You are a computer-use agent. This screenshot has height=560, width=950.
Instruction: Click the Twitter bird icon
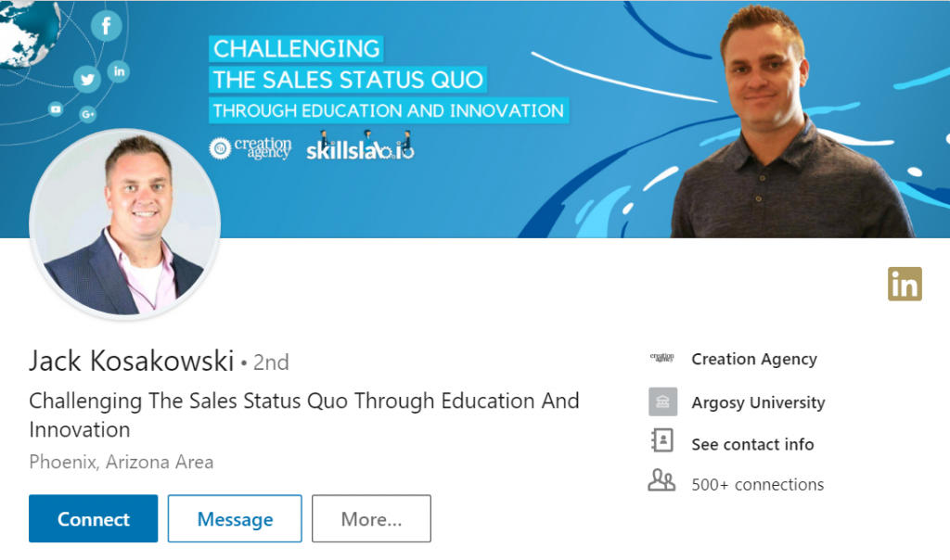88,80
